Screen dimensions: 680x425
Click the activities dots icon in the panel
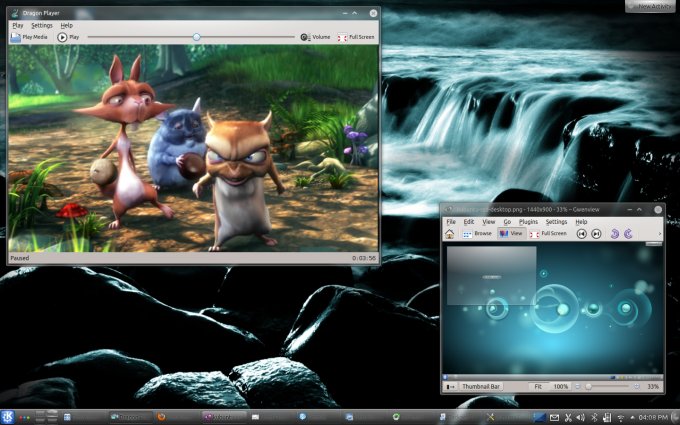25,418
